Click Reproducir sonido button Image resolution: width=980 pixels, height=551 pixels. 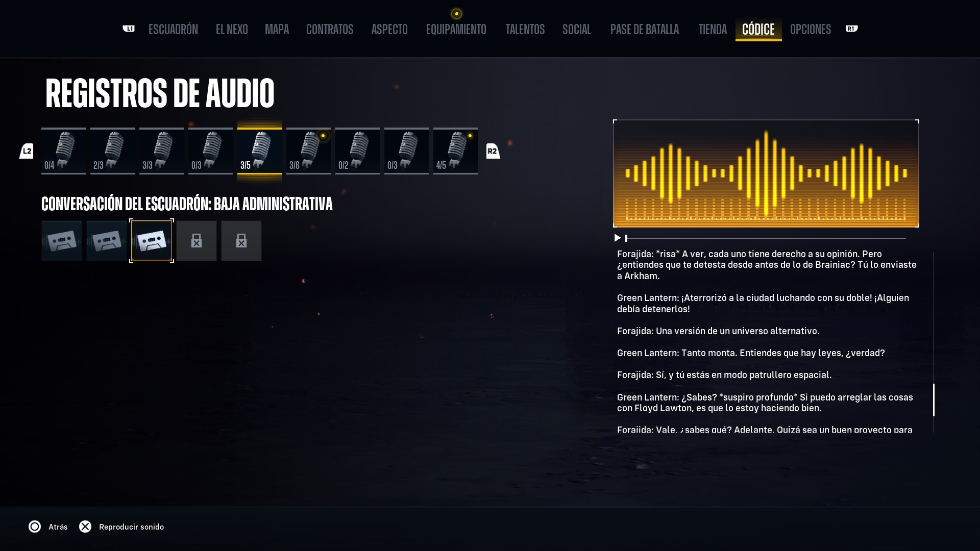pyautogui.click(x=121, y=527)
